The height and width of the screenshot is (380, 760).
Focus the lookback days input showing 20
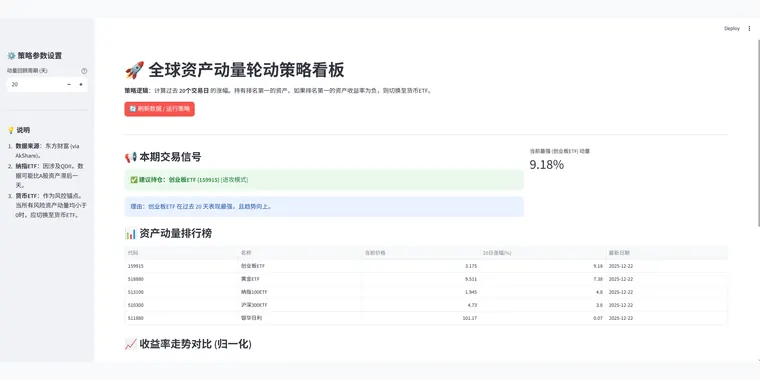tap(35, 84)
